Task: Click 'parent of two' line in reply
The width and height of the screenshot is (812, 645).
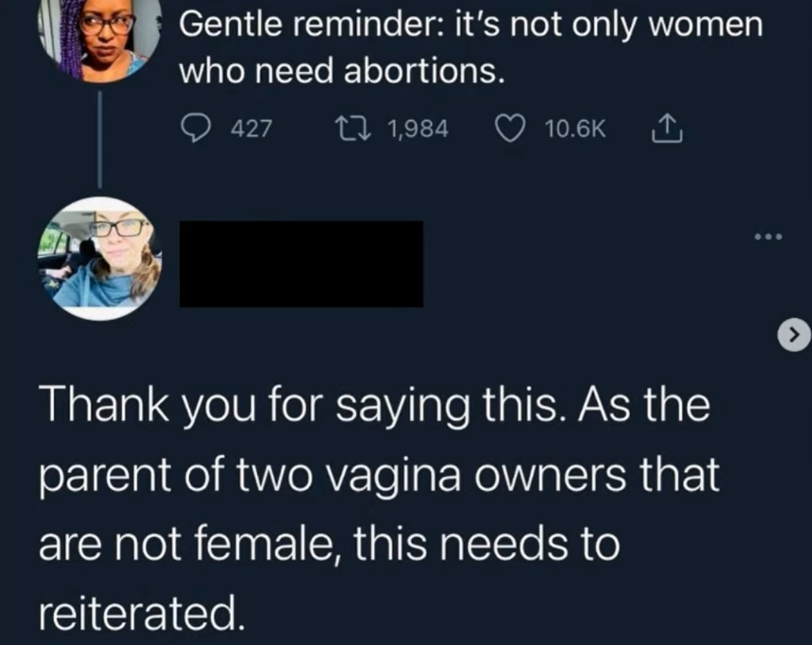Action: pos(378,477)
